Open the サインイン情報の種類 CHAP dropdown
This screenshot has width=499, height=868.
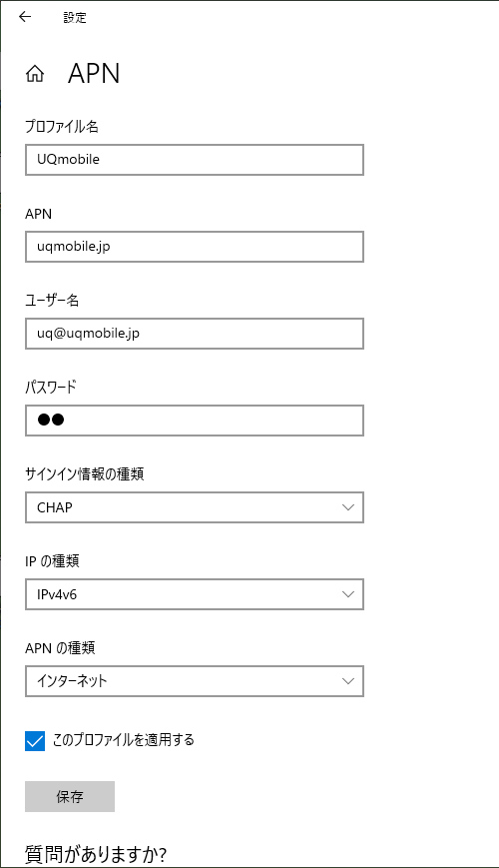tap(195, 507)
